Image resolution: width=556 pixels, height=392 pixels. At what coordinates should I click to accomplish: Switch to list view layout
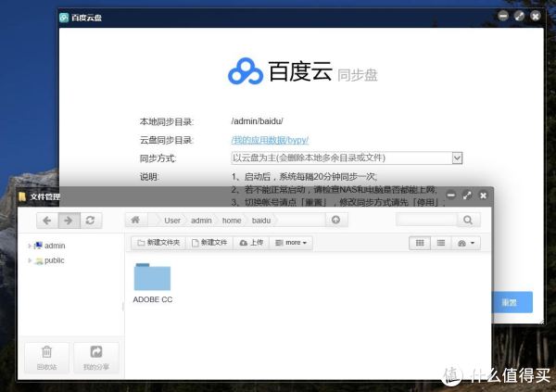click(x=441, y=243)
